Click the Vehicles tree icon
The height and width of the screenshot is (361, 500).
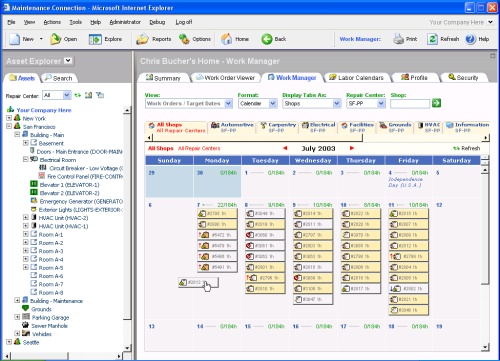pyautogui.click(x=26, y=333)
